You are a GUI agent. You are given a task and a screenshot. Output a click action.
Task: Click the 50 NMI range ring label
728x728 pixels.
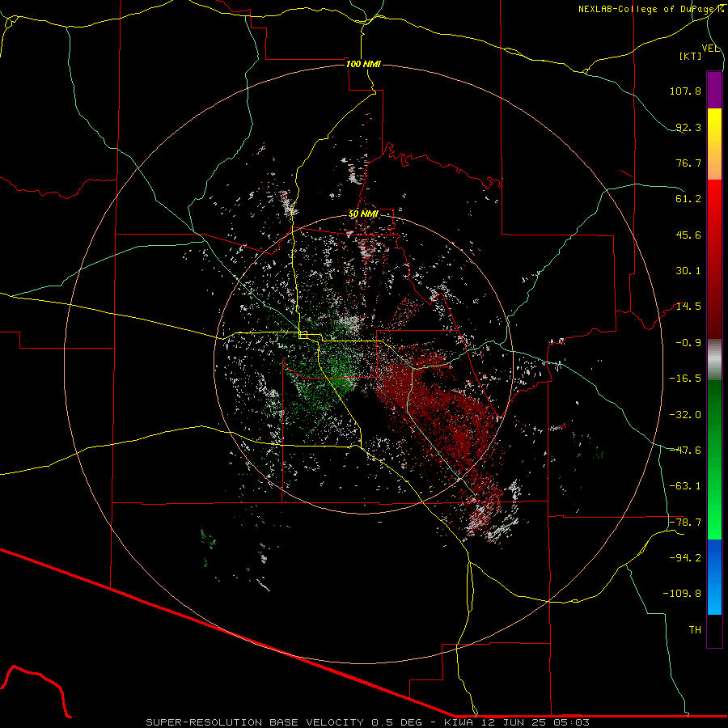(x=363, y=214)
